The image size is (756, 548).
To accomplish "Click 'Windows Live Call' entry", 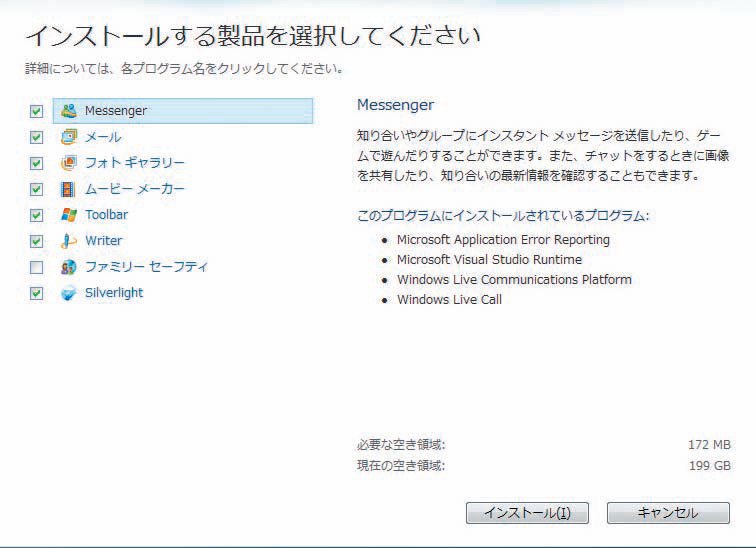I will [x=449, y=299].
